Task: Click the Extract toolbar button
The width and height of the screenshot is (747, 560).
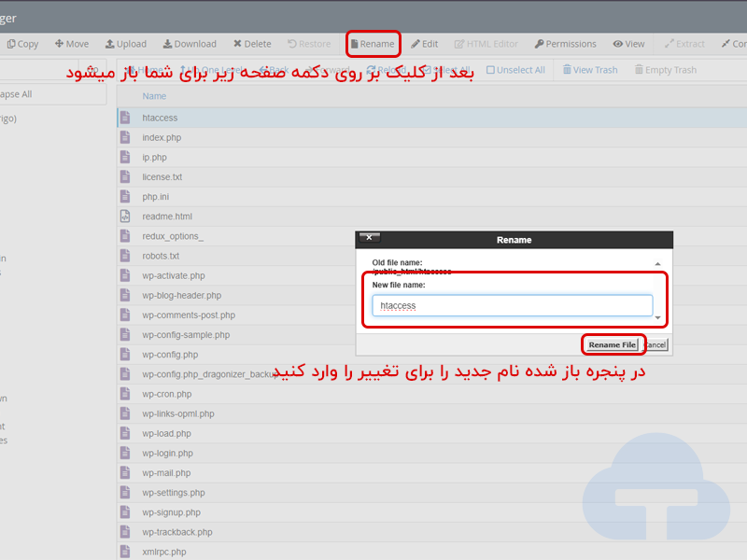Action: (684, 44)
